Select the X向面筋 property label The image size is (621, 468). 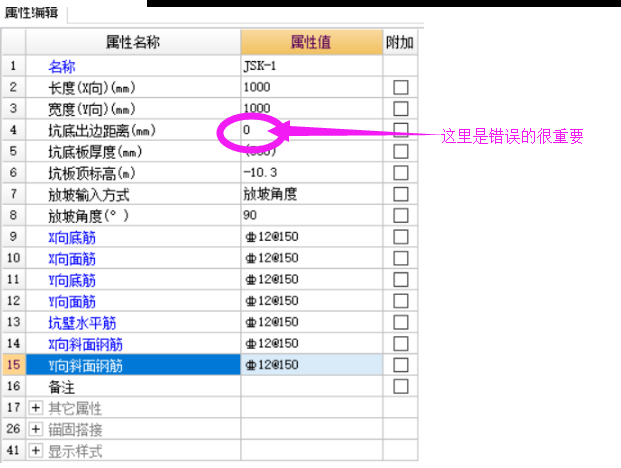72,259
